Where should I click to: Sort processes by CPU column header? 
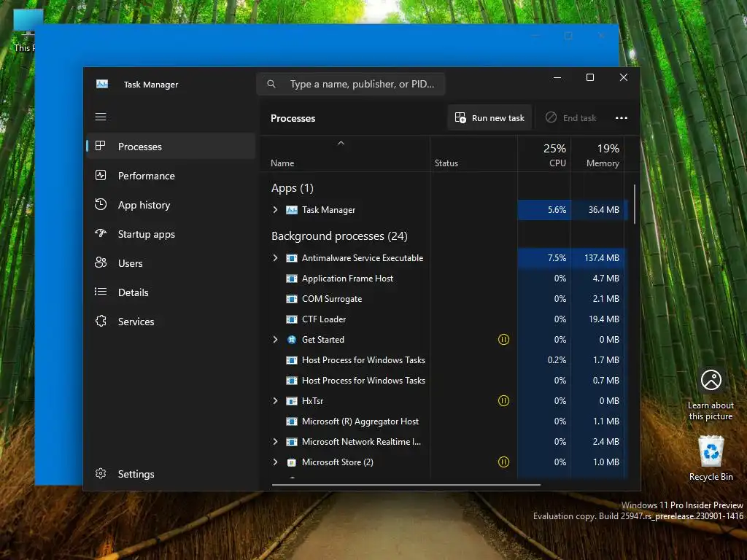point(544,155)
